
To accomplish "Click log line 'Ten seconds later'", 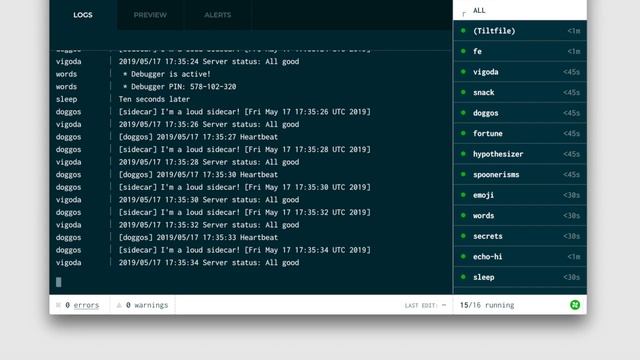I will point(154,99).
